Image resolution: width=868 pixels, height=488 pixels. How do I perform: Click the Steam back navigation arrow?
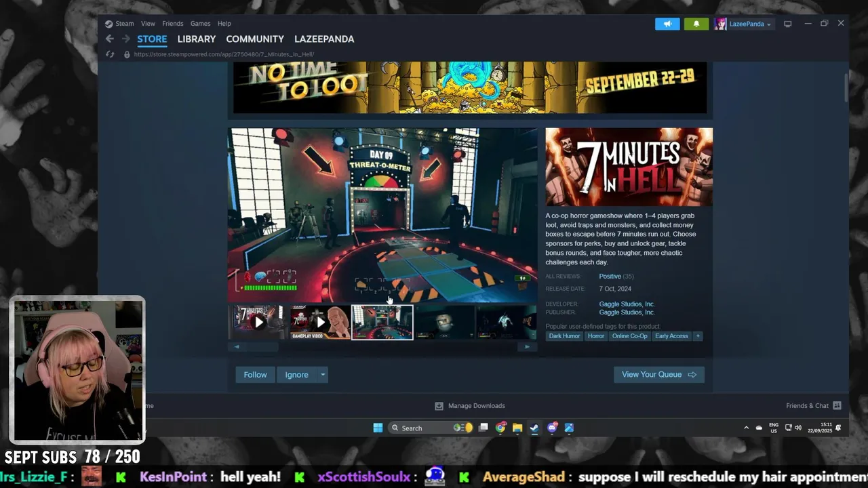110,39
